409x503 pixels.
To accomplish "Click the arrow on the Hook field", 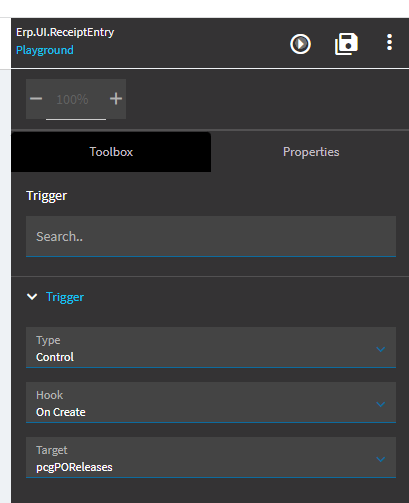I will [x=381, y=404].
